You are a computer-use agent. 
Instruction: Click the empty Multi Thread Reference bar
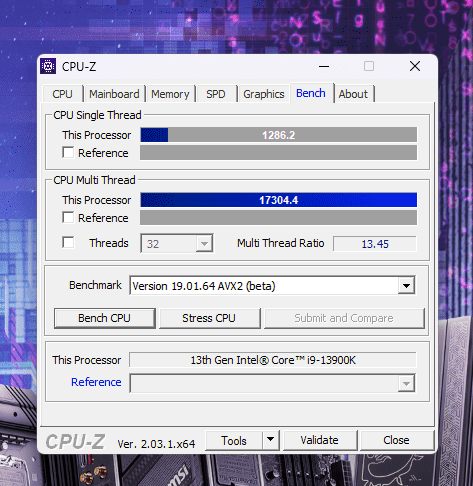pyautogui.click(x=278, y=218)
